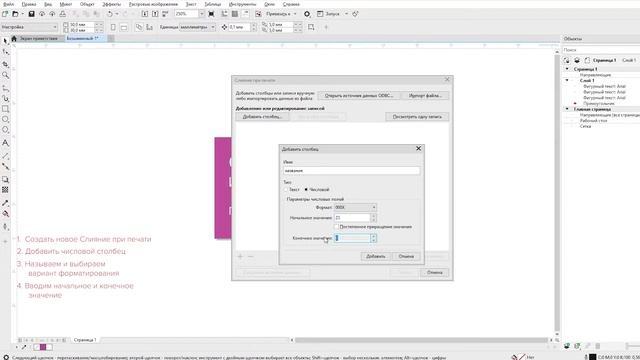Collapse the Страница 1 tree node
The width and height of the screenshot is (640, 360).
pyautogui.click(x=567, y=69)
